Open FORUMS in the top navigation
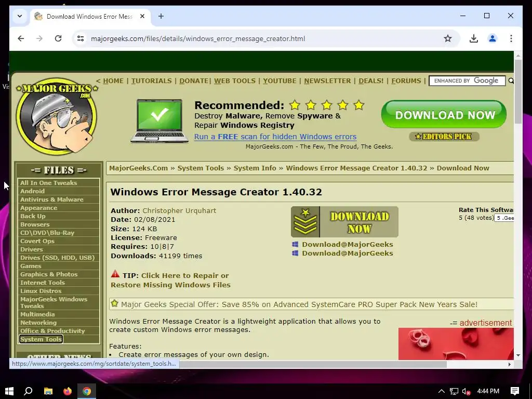 click(x=406, y=81)
